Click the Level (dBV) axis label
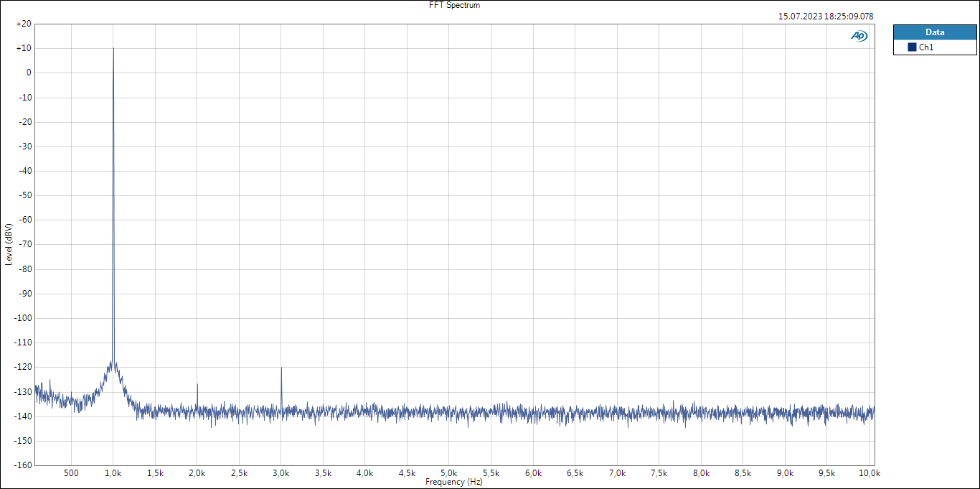The image size is (980, 489). (x=9, y=244)
